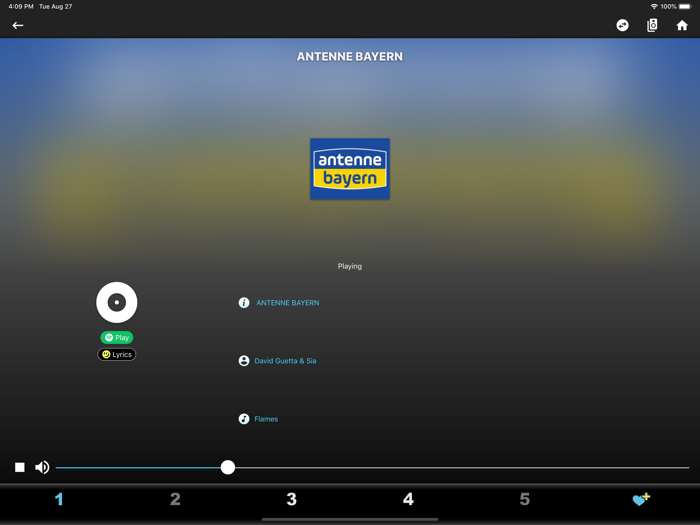Screen dimensions: 700x525
Task: Select preset 2 tab
Action: (175, 499)
